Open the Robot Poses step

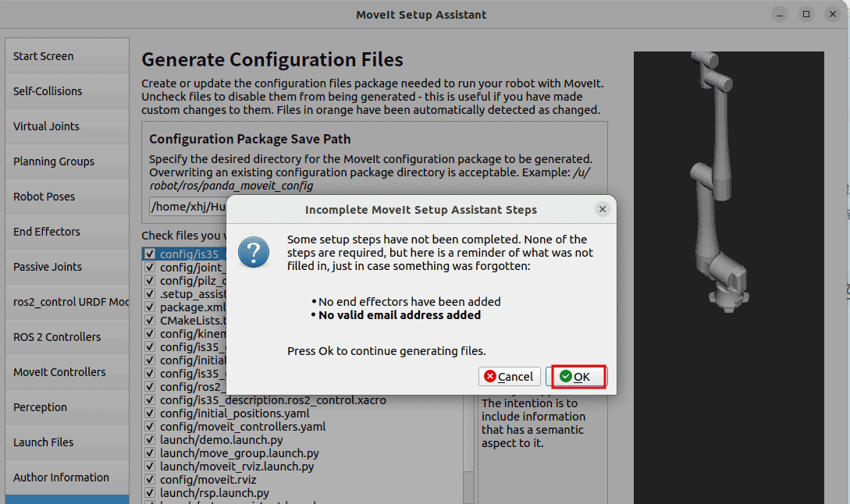[67, 197]
